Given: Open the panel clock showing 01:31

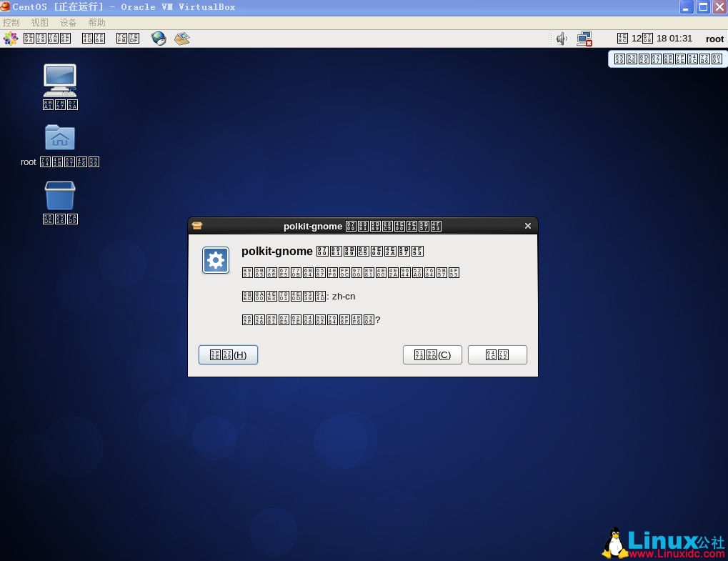Looking at the screenshot, I should (x=654, y=39).
